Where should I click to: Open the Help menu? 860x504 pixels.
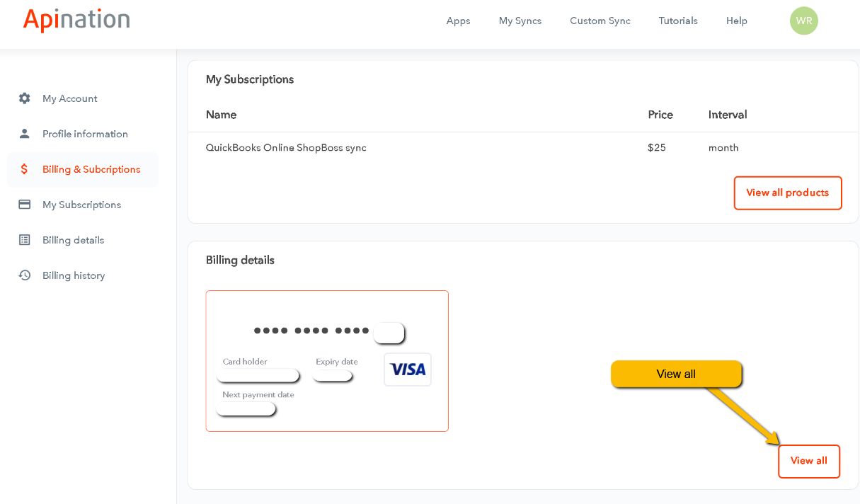pyautogui.click(x=736, y=21)
